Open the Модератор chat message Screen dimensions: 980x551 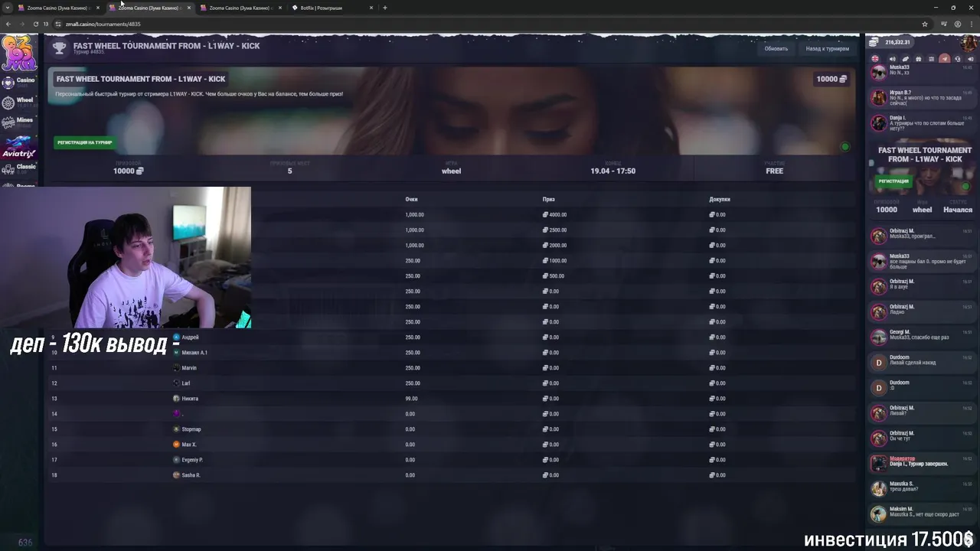922,462
